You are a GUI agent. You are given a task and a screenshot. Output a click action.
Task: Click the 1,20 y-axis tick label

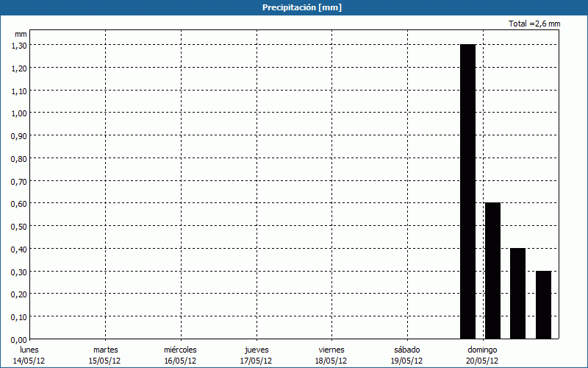point(18,68)
